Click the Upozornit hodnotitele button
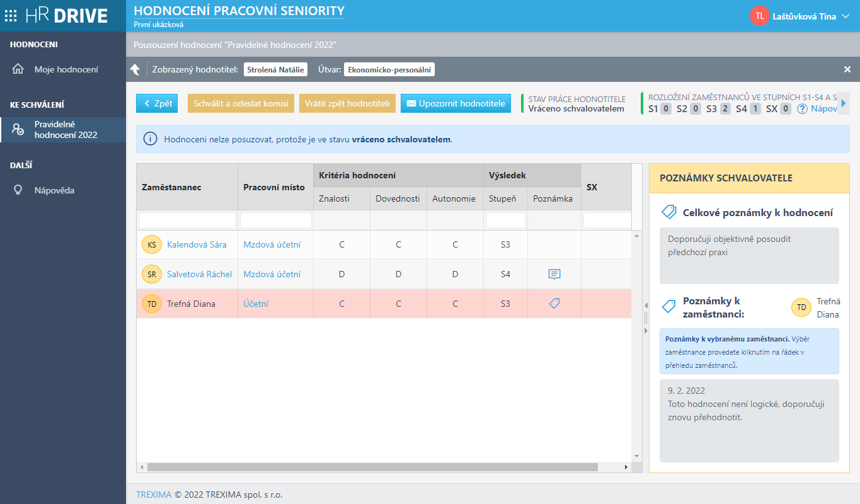 click(456, 103)
